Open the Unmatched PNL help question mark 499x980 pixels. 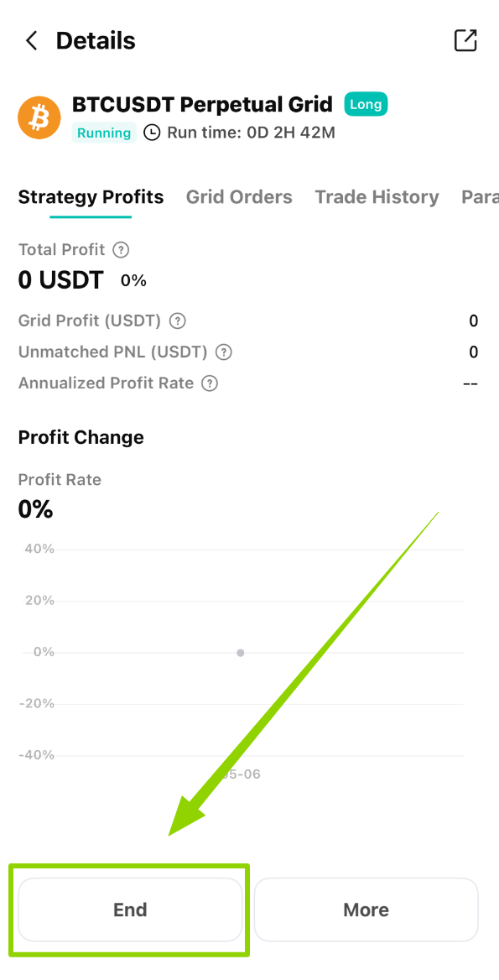point(224,352)
